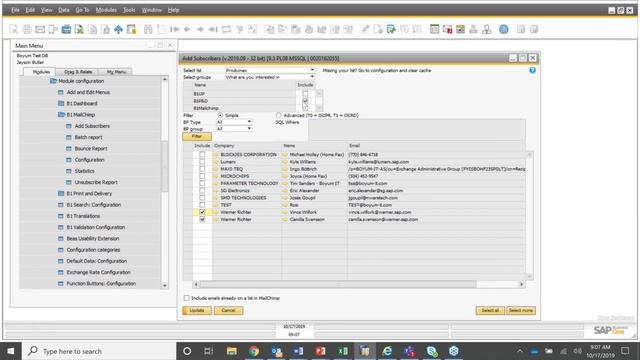Check the Include box for B1UP group
The image size is (640, 360).
pos(305,94)
